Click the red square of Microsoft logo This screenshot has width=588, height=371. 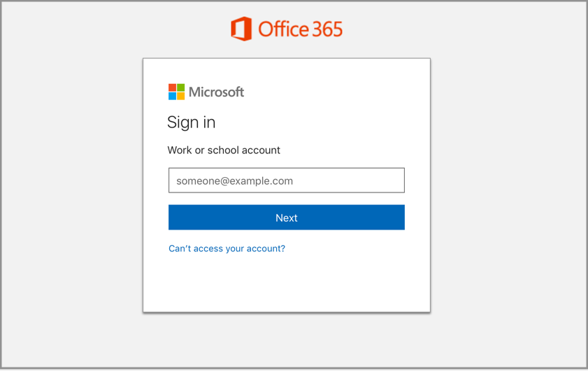pyautogui.click(x=172, y=87)
